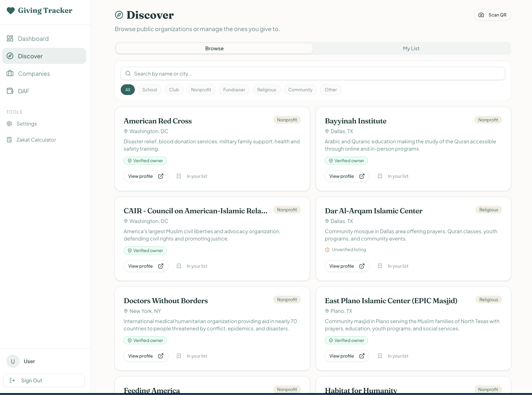Click the Sign Out button
532x395 pixels.
(x=44, y=380)
